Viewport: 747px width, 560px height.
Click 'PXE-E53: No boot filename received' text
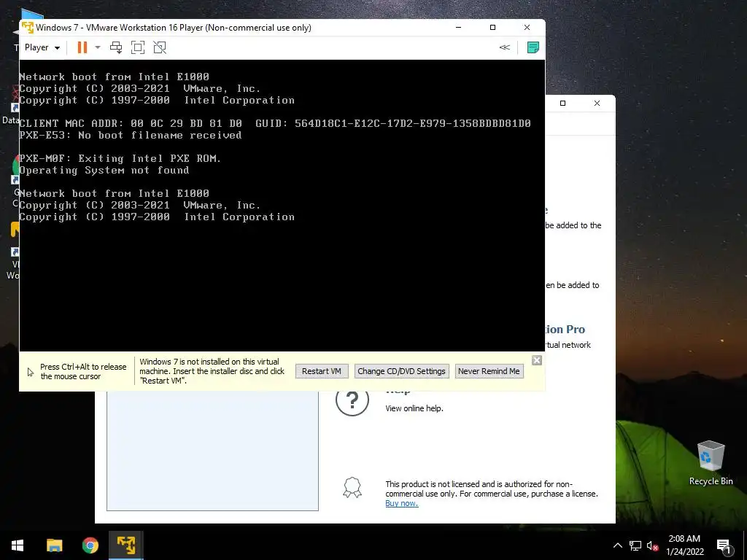pyautogui.click(x=130, y=135)
